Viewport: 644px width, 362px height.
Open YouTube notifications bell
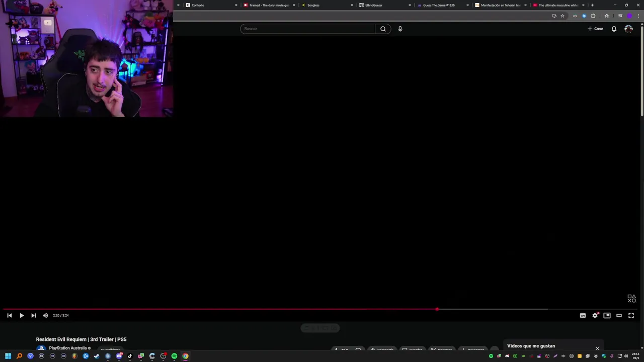(x=614, y=29)
